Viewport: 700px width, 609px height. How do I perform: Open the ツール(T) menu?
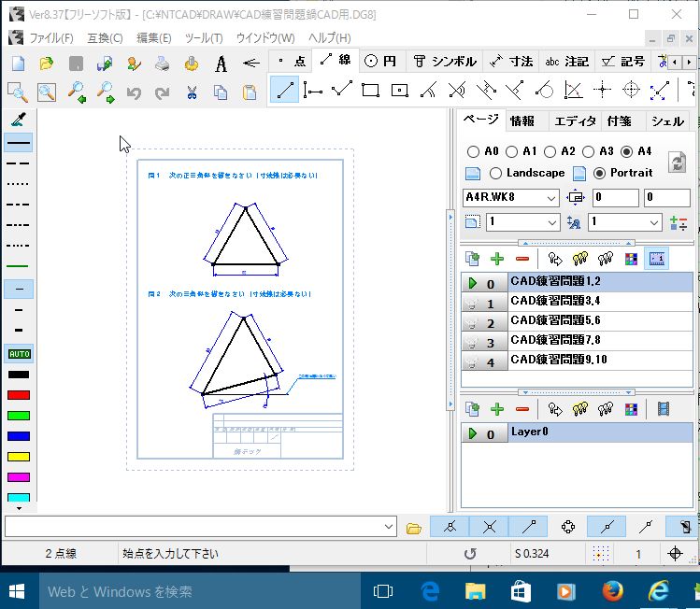click(x=204, y=38)
